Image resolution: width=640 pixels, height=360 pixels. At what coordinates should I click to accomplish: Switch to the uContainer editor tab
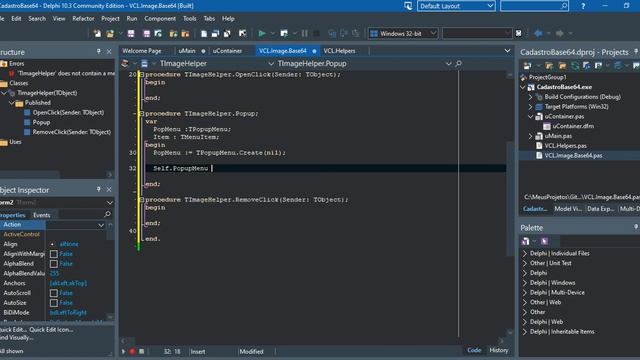click(227, 51)
